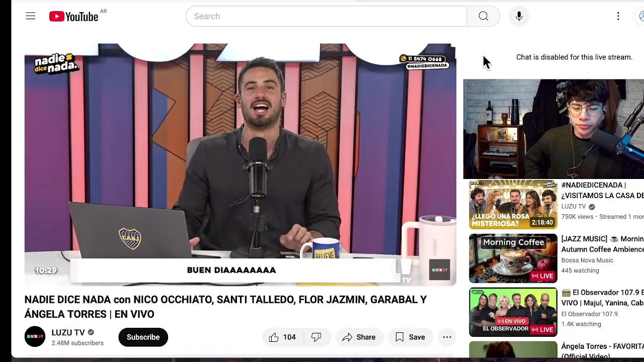Open El Observador 107.9 channel name
The image size is (644, 362).
coord(589,314)
